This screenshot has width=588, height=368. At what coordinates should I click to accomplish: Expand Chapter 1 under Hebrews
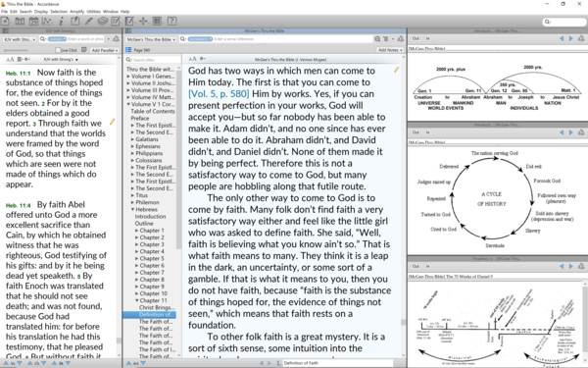tap(137, 231)
